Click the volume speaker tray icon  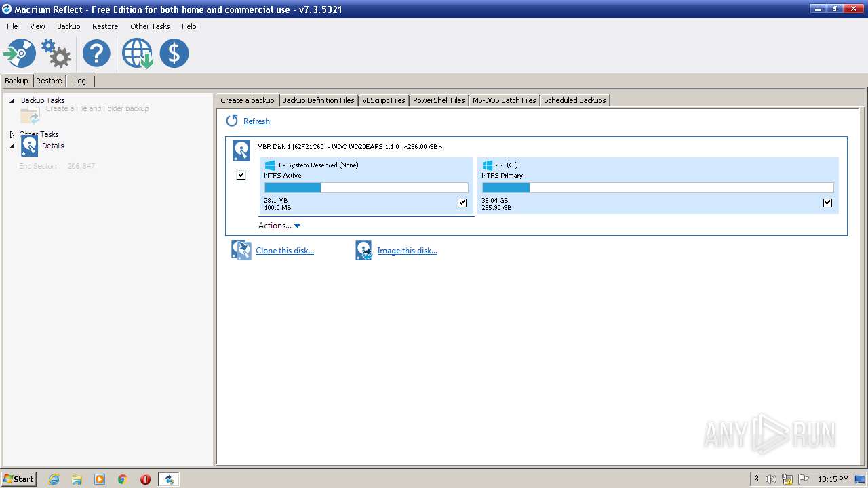coord(771,479)
